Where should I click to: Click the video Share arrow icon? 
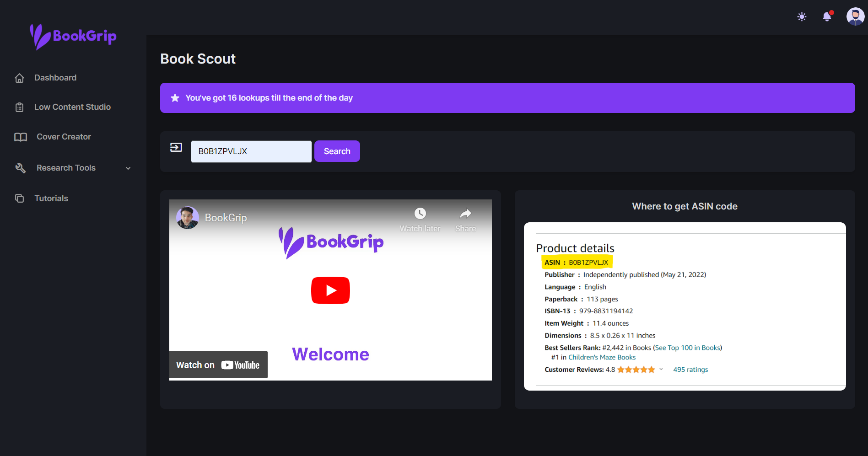pos(465,214)
